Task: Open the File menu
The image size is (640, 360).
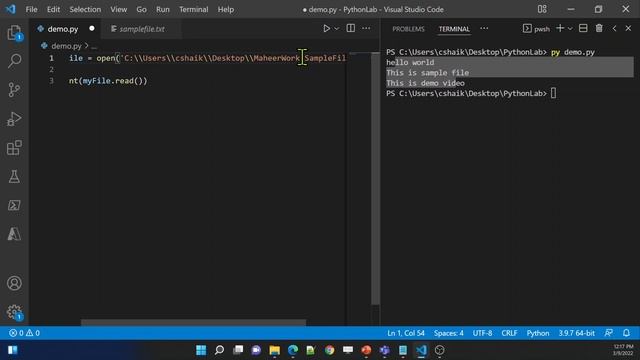Action: click(31, 9)
